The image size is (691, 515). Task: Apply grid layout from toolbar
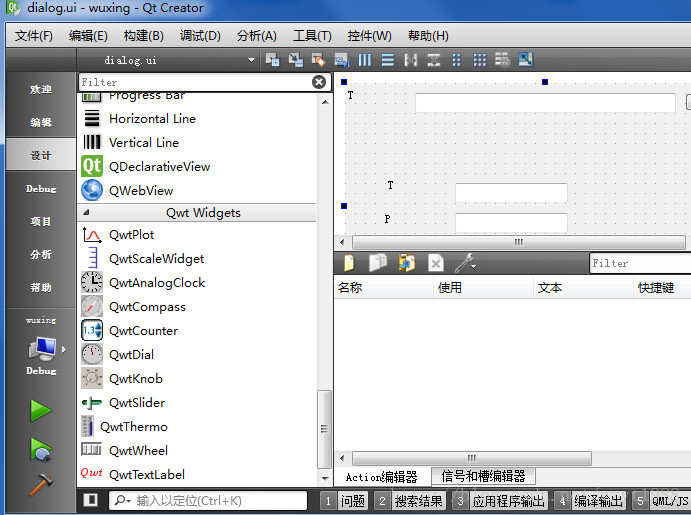click(x=479, y=59)
